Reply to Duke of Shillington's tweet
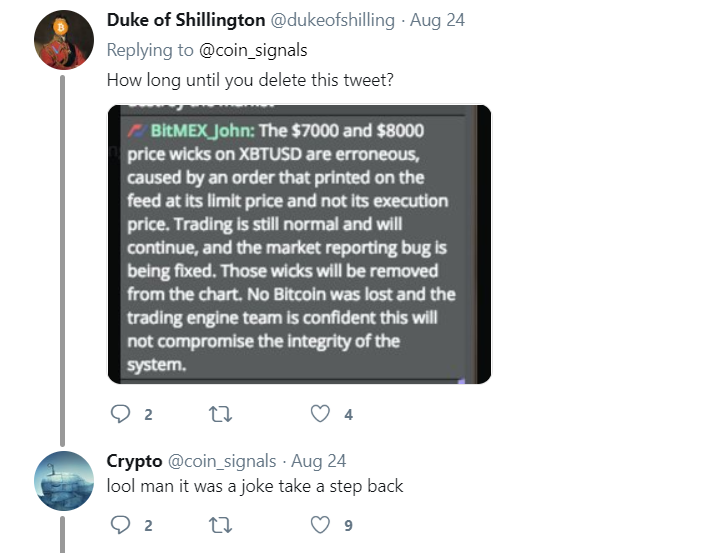The height and width of the screenshot is (553, 706). pos(119,414)
